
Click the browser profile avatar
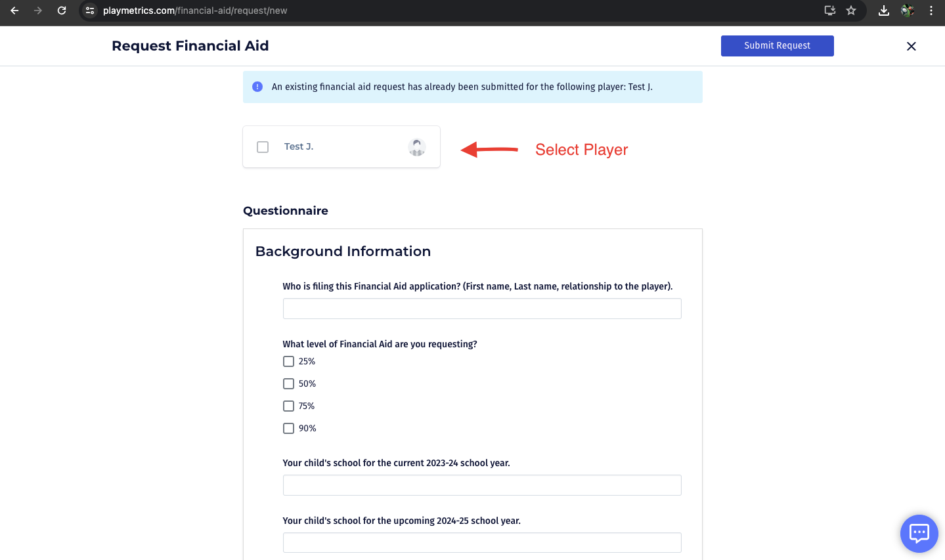(x=908, y=11)
